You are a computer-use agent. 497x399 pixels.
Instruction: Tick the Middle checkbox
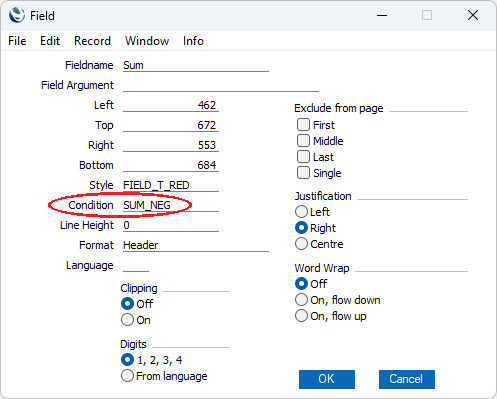(x=303, y=141)
